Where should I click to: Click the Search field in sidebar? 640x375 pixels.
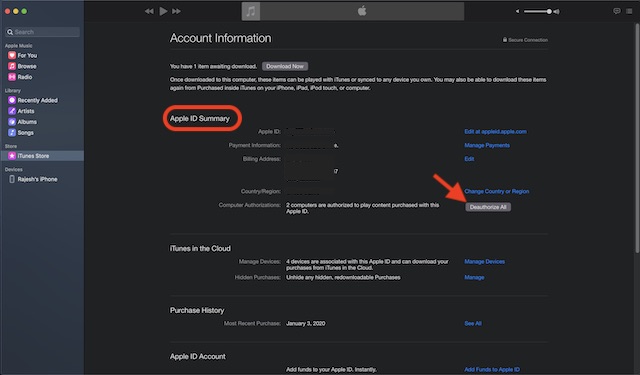[42, 32]
